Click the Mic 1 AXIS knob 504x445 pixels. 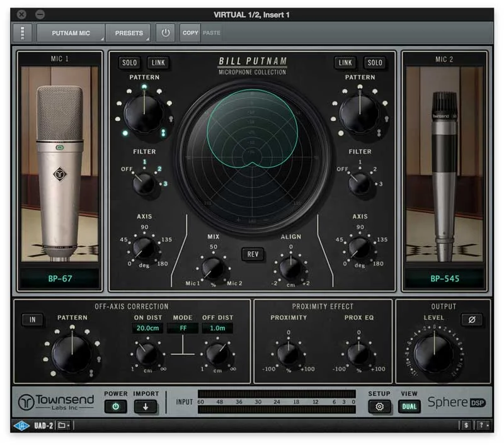144,249
